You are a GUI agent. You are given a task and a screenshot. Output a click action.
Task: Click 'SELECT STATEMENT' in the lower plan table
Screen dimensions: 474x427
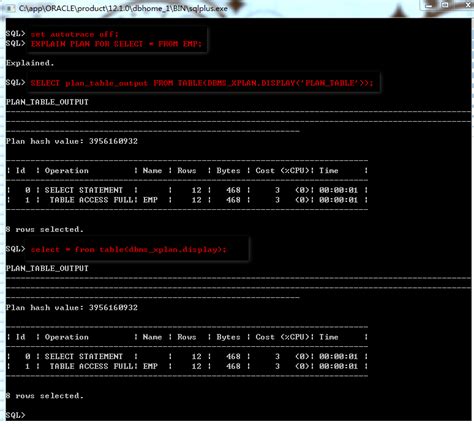click(x=84, y=356)
